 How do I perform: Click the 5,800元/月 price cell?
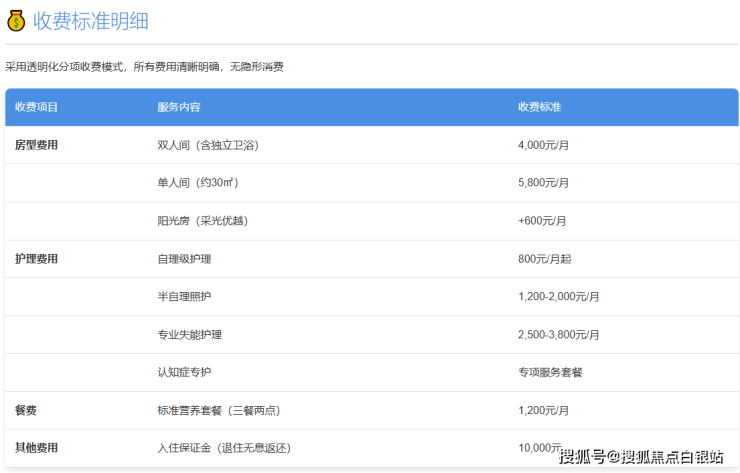tap(543, 183)
